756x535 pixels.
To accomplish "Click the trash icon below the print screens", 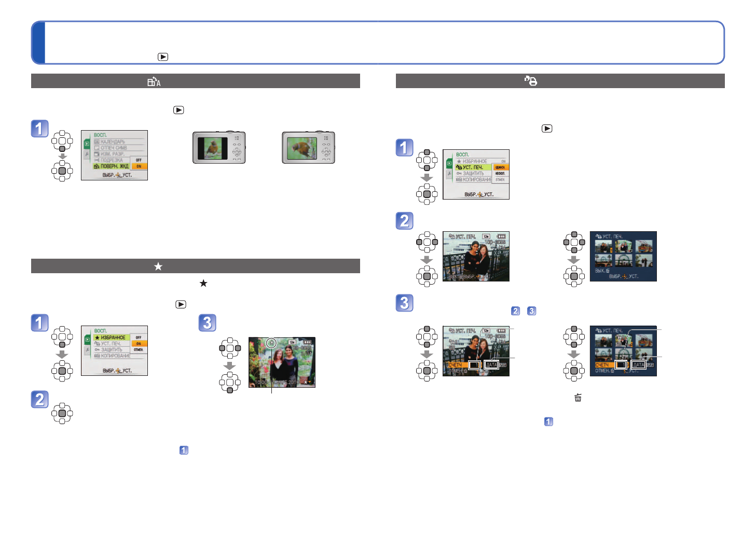I will coord(578,398).
